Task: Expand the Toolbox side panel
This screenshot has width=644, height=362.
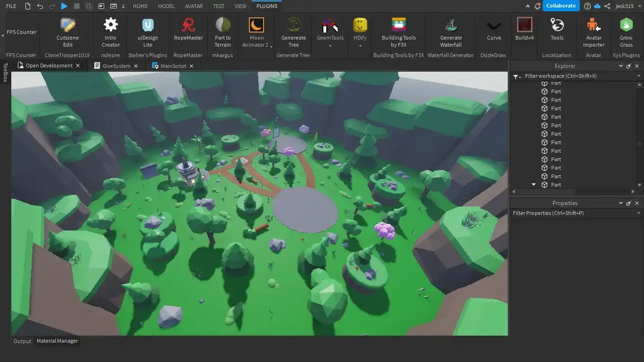Action: coord(5,73)
